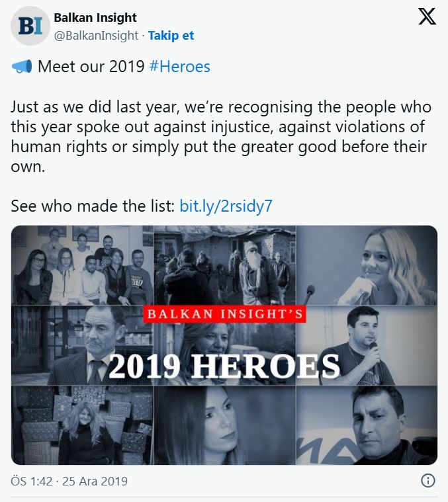Click the Balkan Insight BI profile avatar

pos(30,26)
